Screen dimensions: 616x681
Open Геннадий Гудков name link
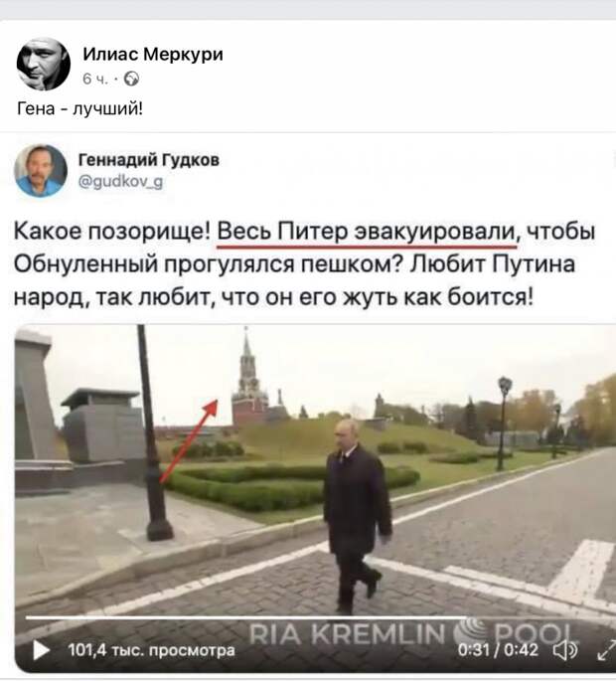[149, 160]
